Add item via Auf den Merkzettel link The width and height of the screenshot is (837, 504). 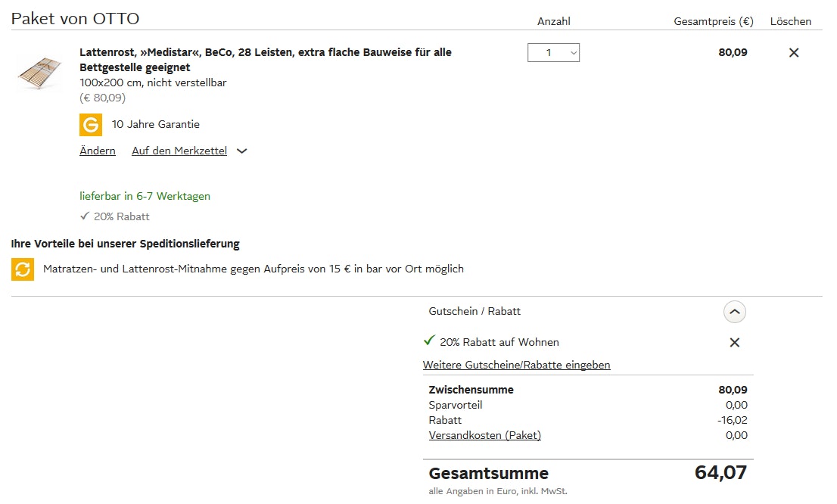click(x=179, y=151)
